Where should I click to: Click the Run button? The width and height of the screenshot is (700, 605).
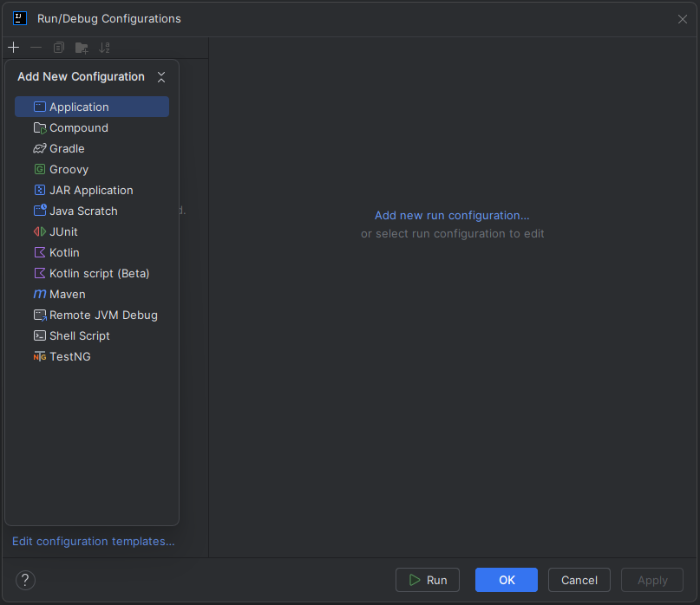click(428, 580)
